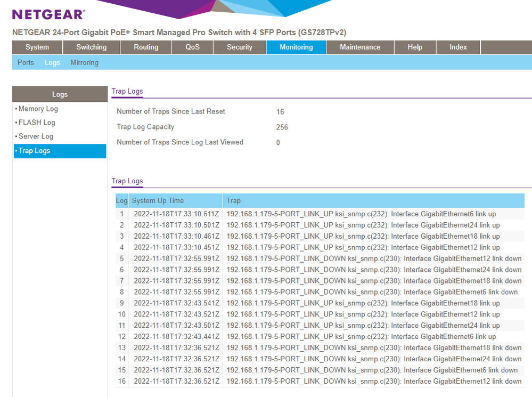Open the Help tab
The height and width of the screenshot is (397, 532).
(415, 47)
